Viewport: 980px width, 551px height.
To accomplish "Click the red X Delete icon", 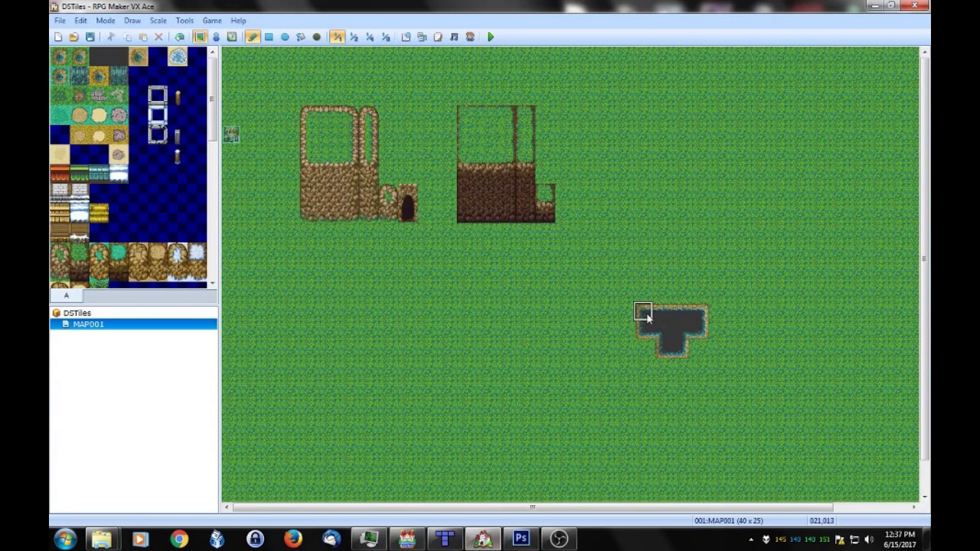I will 159,37.
